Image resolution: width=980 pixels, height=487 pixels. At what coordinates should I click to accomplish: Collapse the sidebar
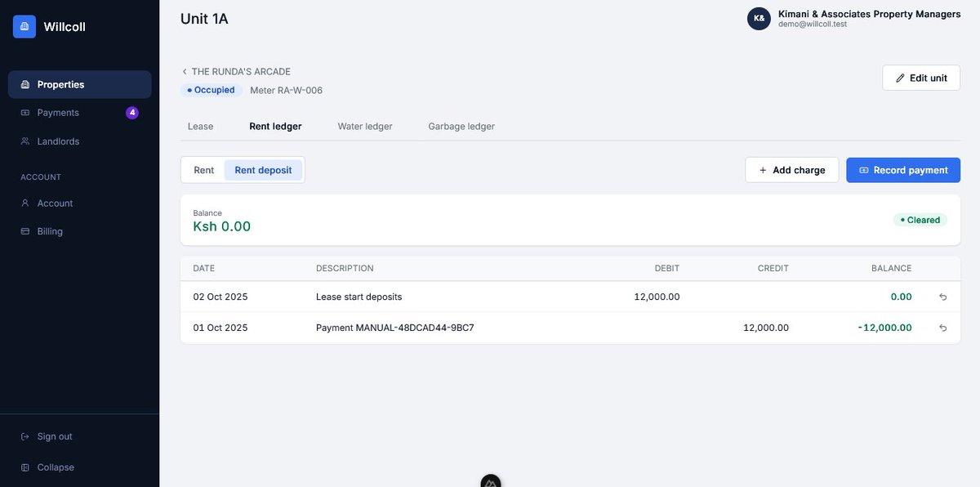[x=80, y=467]
